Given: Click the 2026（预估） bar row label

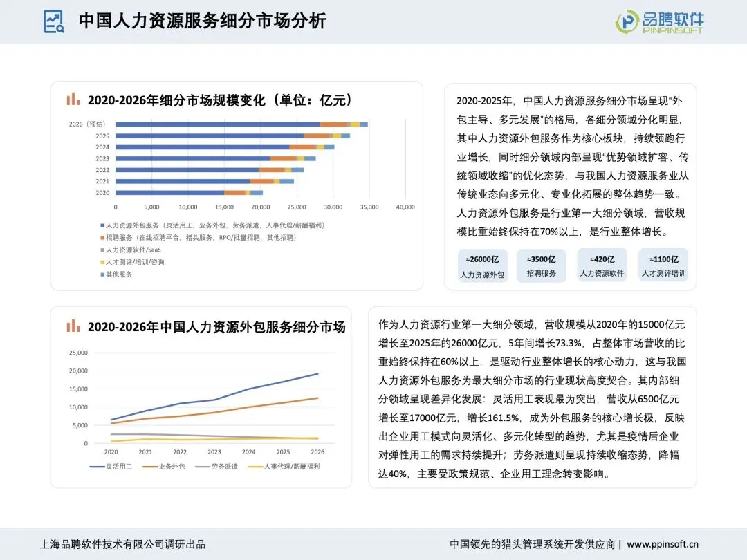Looking at the screenshot, I should (87, 124).
